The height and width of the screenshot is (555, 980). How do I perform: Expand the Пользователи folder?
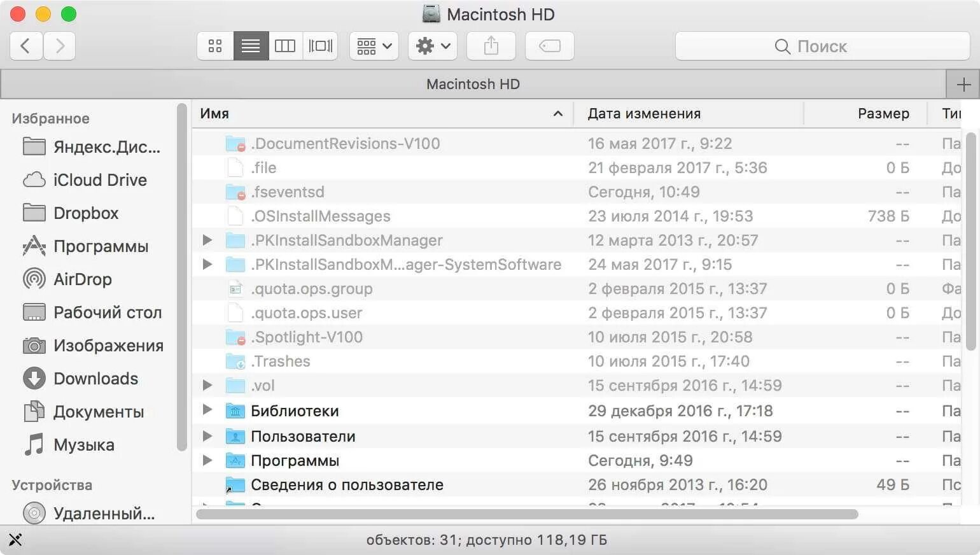[207, 436]
